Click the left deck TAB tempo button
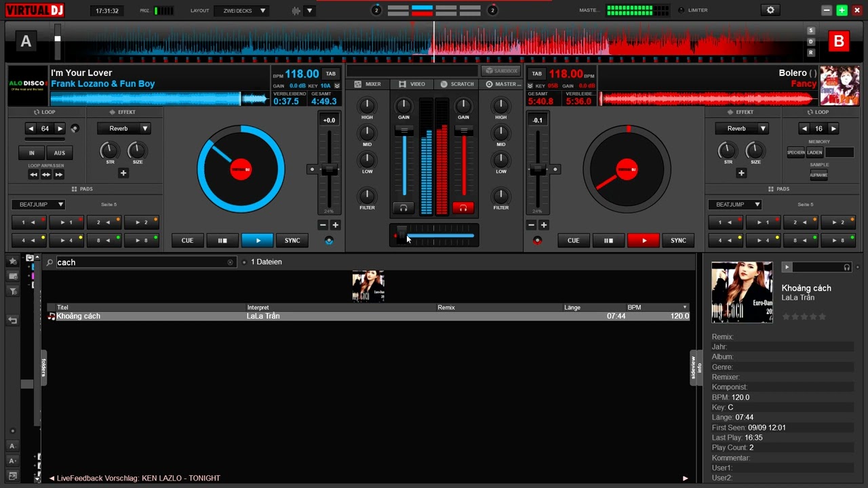 click(330, 74)
